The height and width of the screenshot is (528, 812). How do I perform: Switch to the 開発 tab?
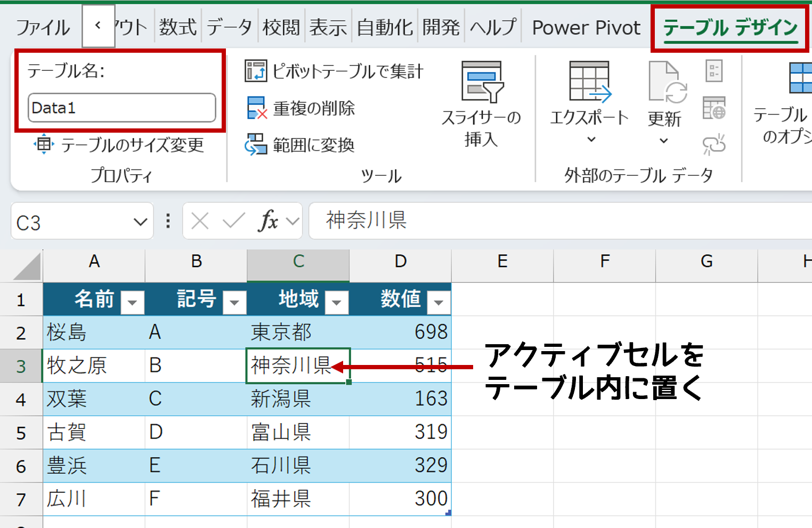(x=441, y=27)
